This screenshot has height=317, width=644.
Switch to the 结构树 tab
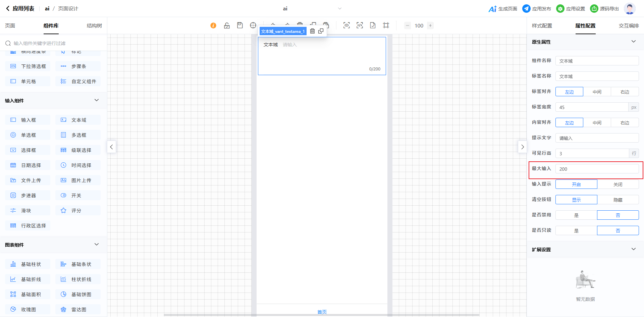tap(94, 26)
